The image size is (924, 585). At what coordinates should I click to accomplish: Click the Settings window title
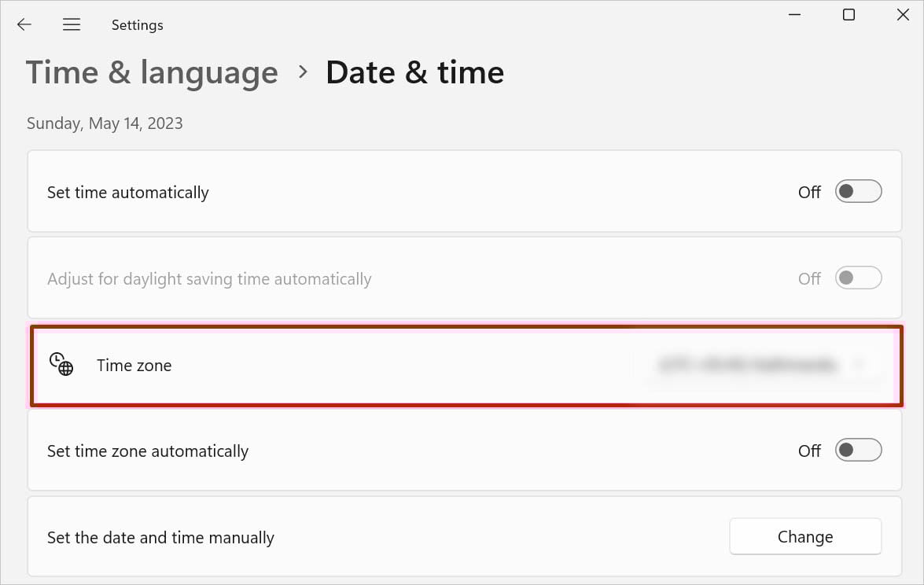coord(137,25)
